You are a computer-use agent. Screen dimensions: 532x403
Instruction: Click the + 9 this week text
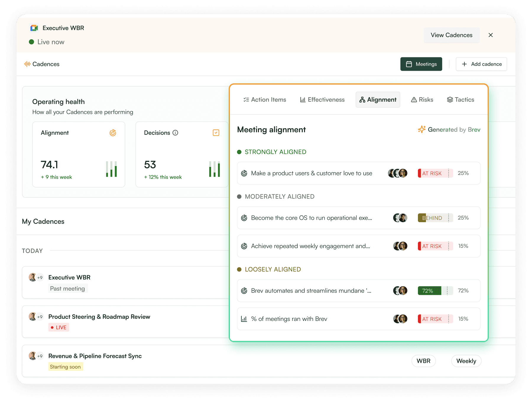coord(56,177)
